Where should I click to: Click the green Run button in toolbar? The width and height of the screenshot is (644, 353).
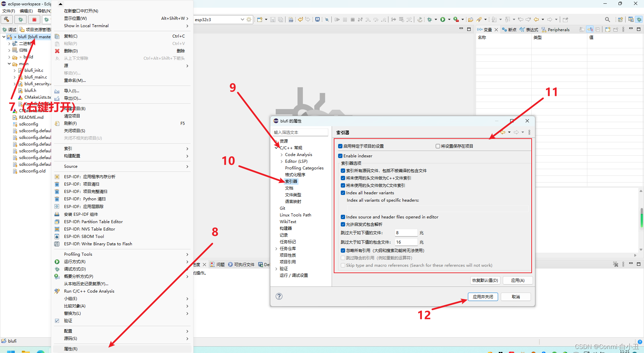(443, 19)
